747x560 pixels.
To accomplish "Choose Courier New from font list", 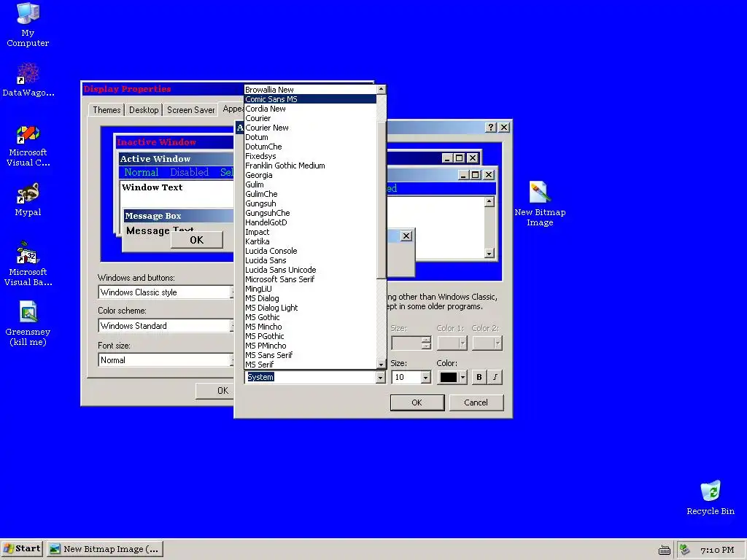I will pos(310,128).
